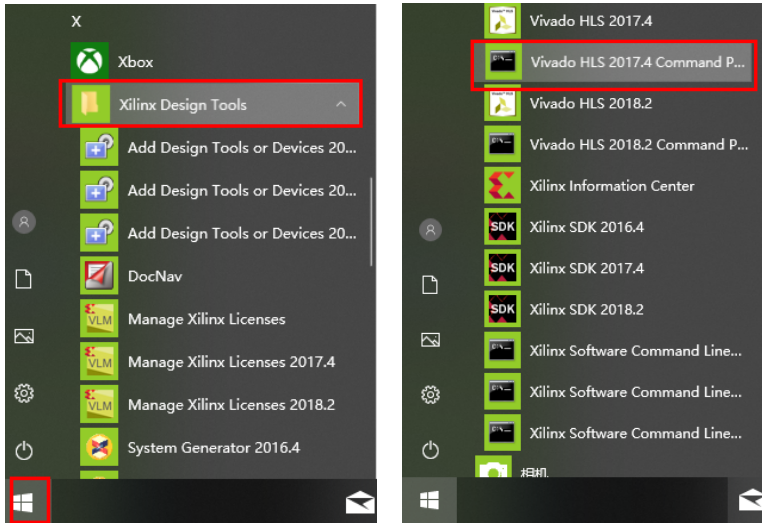This screenshot has height=528, width=767.
Task: Open Documents icon in right menu sidebar
Action: pos(430,285)
